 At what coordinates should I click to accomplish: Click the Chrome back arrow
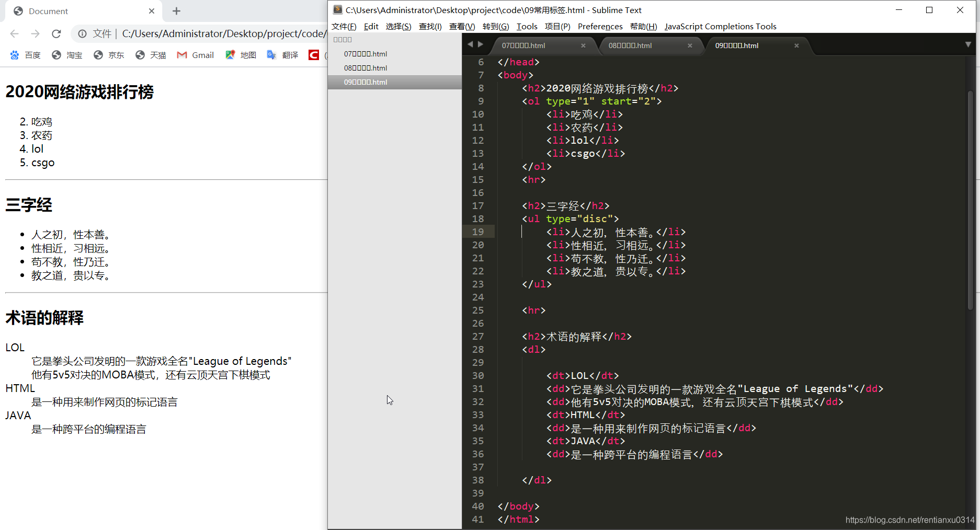[15, 34]
